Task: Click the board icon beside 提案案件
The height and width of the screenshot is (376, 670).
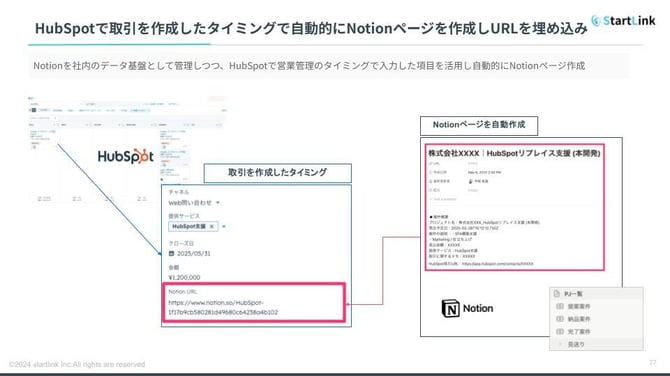Action: (560, 306)
